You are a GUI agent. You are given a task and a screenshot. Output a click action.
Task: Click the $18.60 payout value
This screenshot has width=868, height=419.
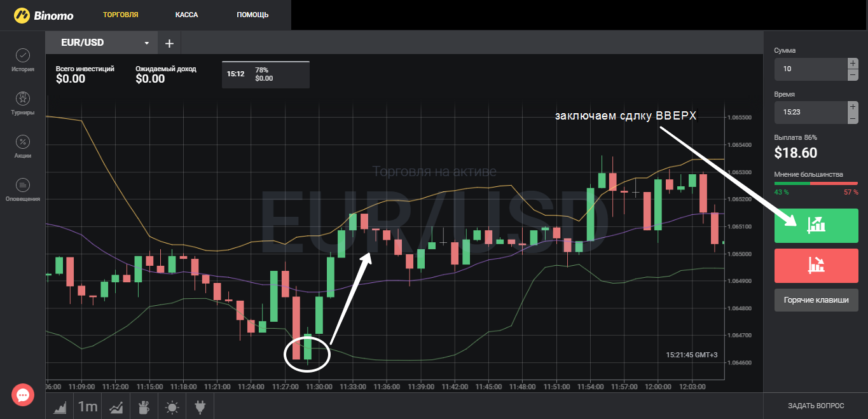796,153
